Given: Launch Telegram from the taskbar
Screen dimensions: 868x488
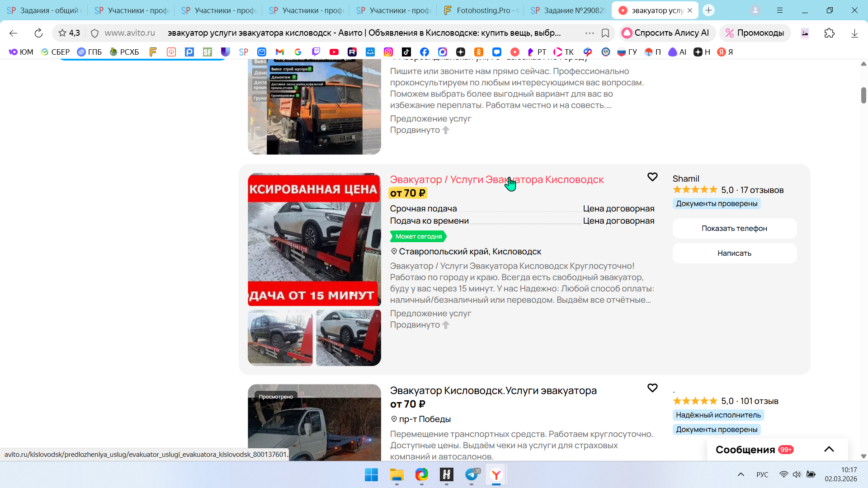Looking at the screenshot, I should [472, 474].
